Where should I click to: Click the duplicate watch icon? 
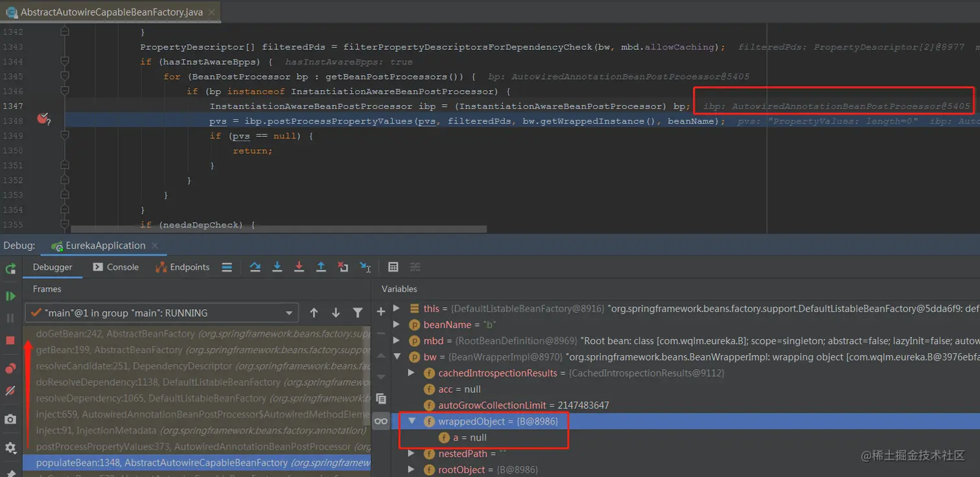381,399
